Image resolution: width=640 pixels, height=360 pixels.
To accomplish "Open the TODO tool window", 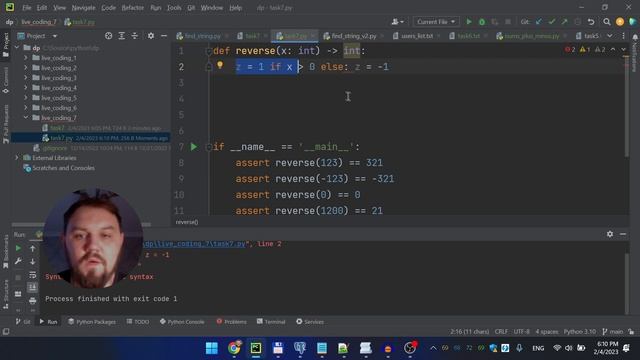I will pos(138,322).
